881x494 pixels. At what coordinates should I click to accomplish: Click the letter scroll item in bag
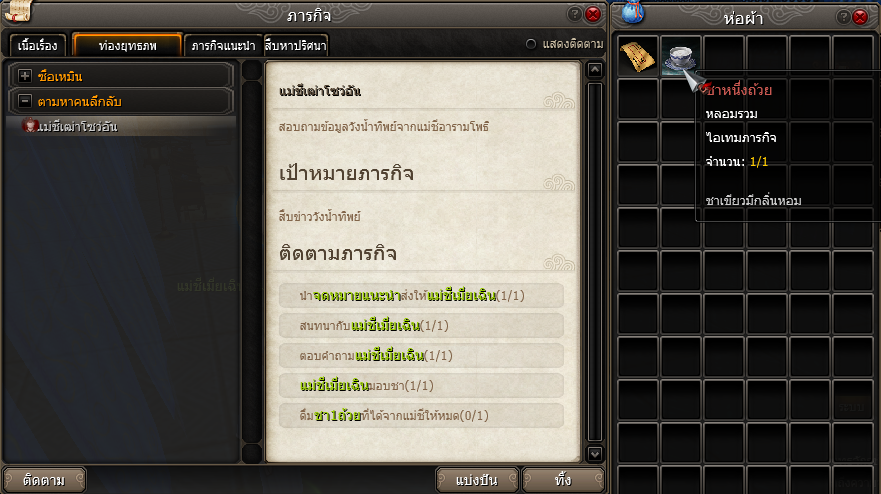[x=638, y=56]
